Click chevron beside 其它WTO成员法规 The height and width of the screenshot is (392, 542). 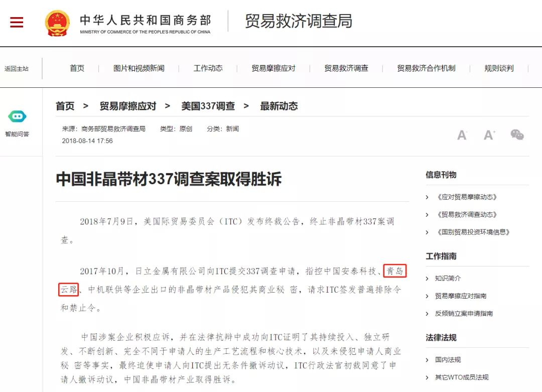[427, 378]
